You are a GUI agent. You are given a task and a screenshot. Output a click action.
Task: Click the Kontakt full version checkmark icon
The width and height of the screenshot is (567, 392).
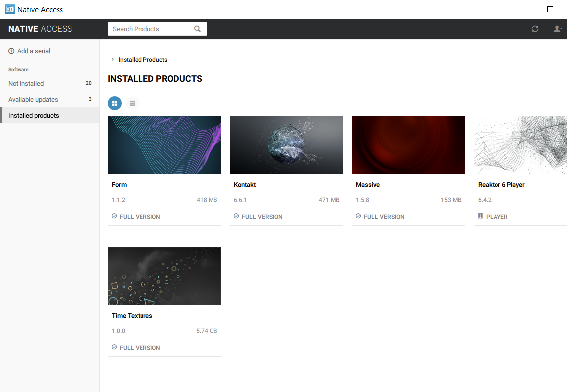tap(236, 216)
